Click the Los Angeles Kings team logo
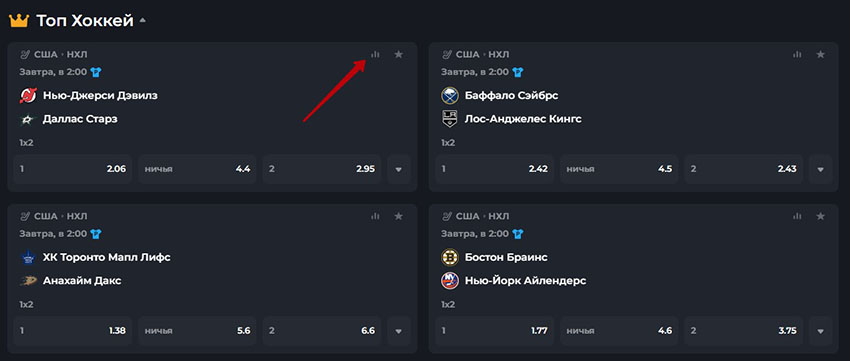850x361 pixels. pyautogui.click(x=450, y=119)
